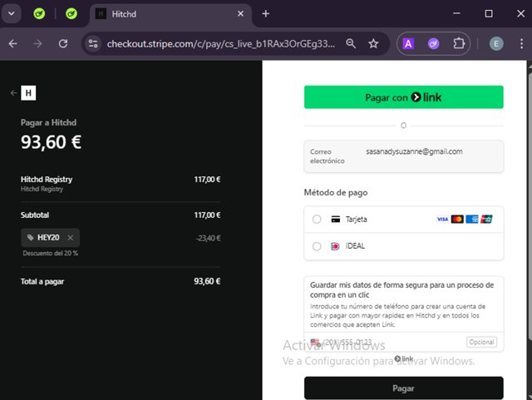Select the Hitchd browser tab
The width and height of the screenshot is (532, 400).
pos(170,14)
